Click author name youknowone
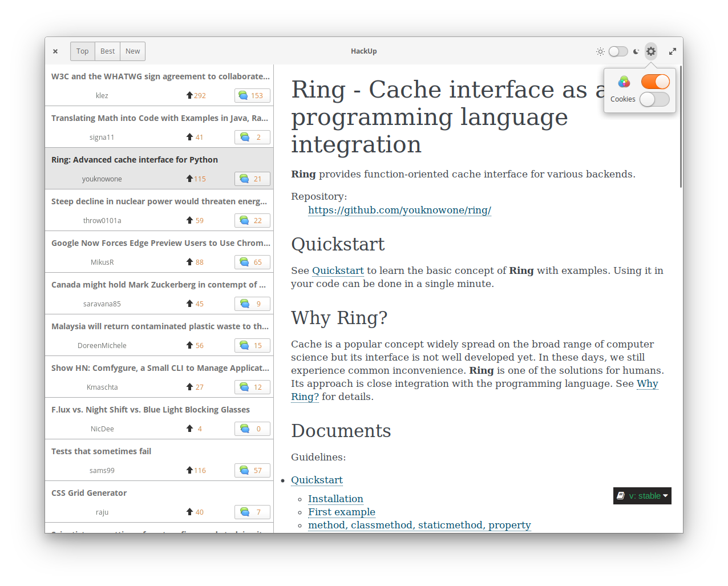The image size is (728, 586). click(102, 179)
